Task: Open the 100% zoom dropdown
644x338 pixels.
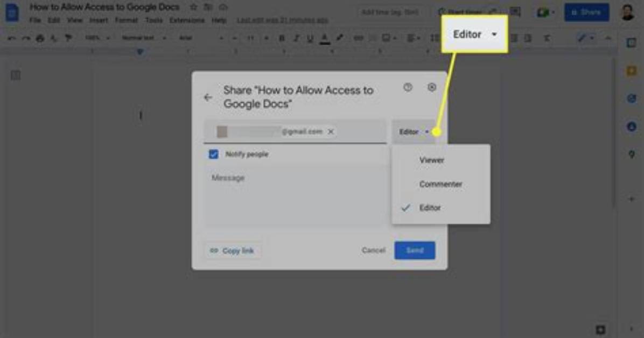Action: pos(97,38)
